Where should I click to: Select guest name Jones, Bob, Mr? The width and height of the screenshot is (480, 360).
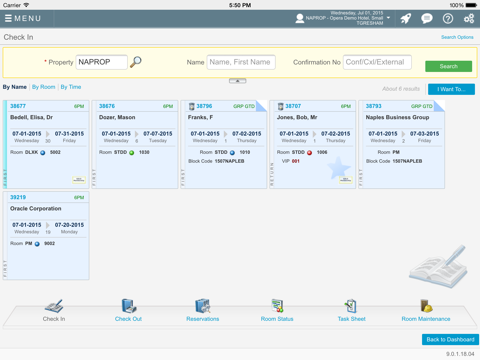(297, 117)
